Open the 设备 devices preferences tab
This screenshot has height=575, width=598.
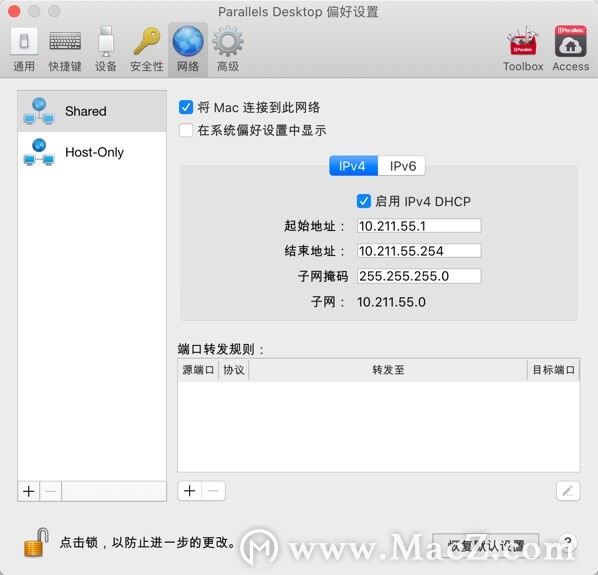(x=106, y=50)
